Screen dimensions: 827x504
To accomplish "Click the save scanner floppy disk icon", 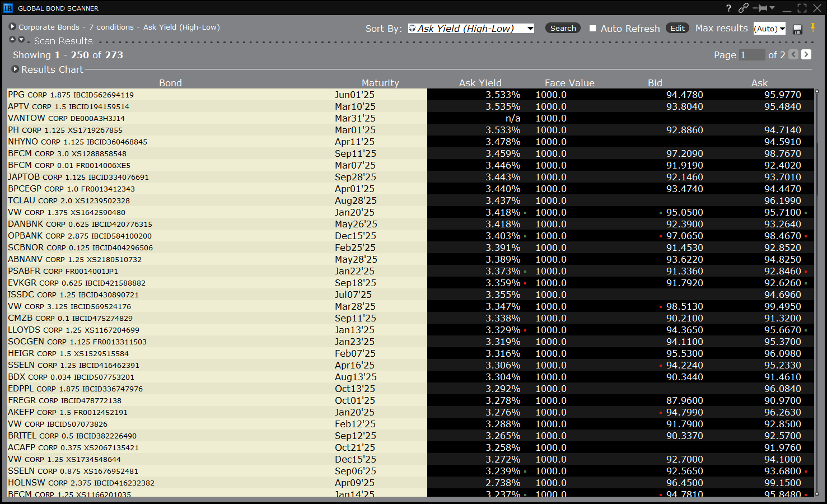I will [798, 29].
